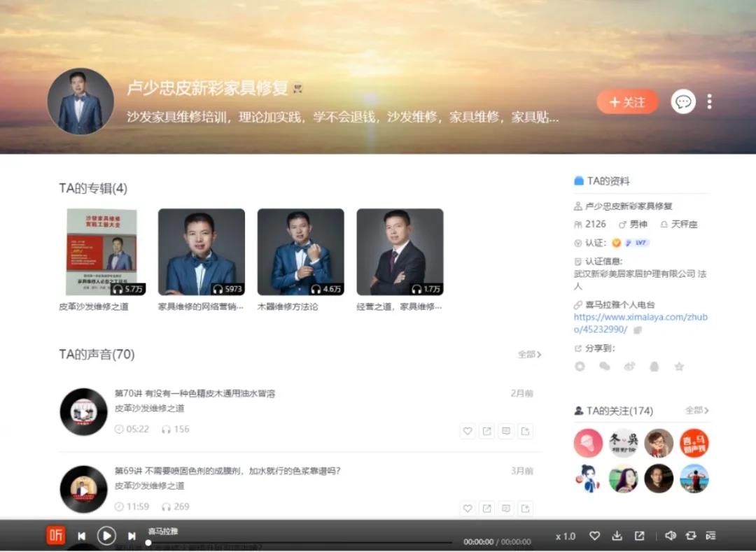Screen dimensions: 756x552
Task: Mute audio with the volume icon
Action: [670, 536]
